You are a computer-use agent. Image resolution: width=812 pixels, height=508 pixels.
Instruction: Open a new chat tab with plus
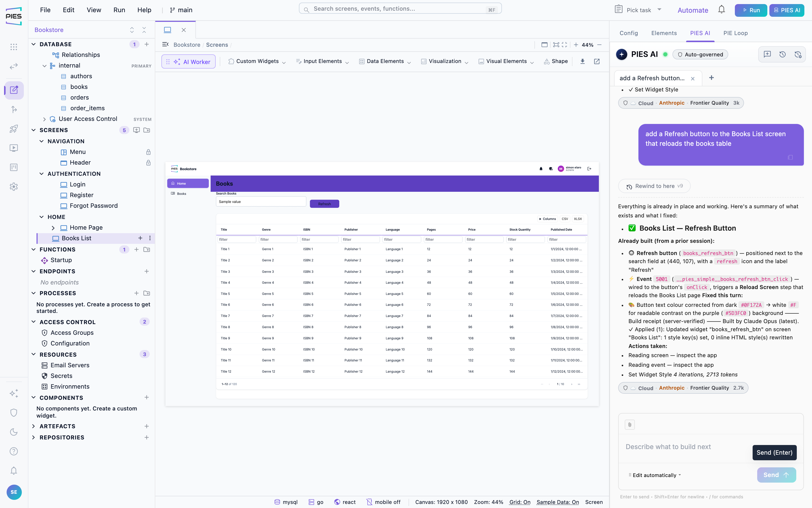(711, 78)
